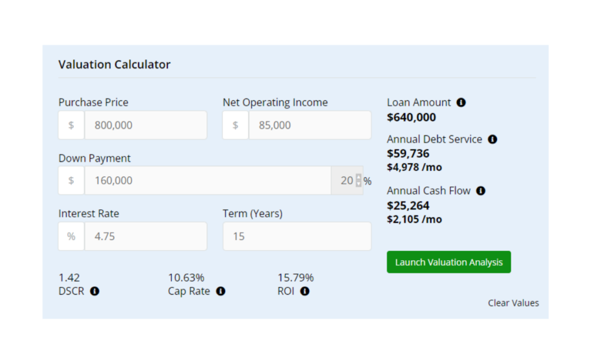Open the Cap Rate info icon
Image resolution: width=591 pixels, height=364 pixels.
pos(220,291)
